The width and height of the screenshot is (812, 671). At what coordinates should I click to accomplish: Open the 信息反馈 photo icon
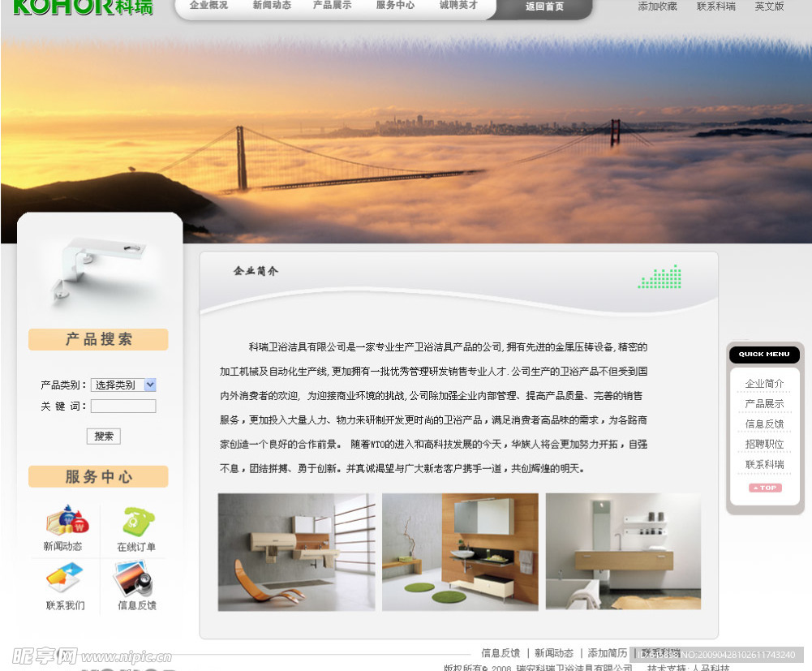coord(133,579)
